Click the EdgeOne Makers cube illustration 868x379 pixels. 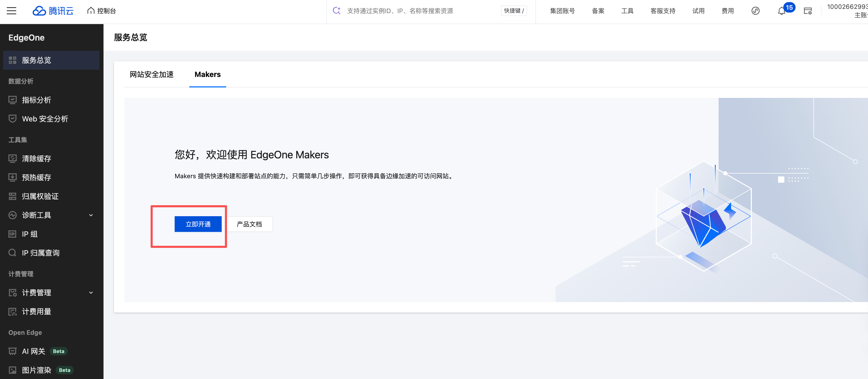[704, 216]
